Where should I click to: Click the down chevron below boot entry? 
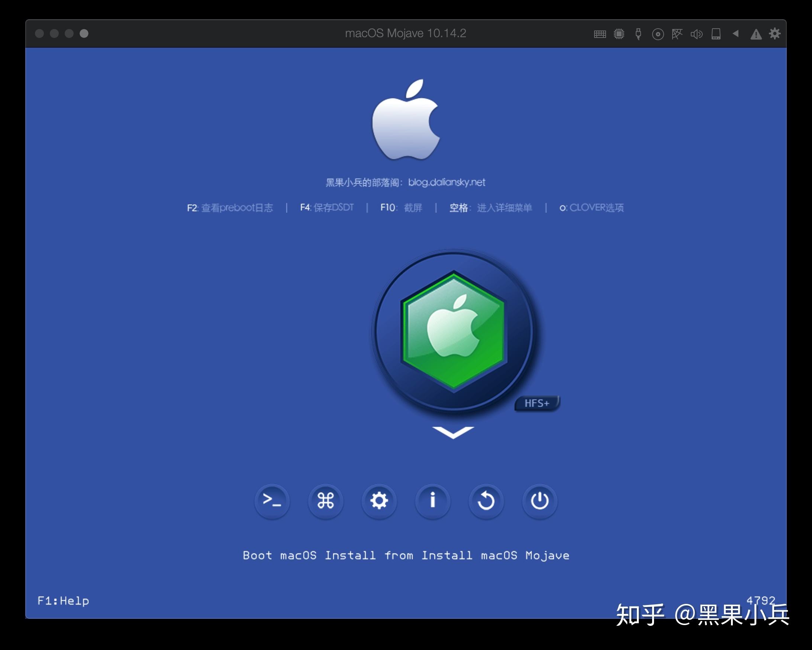pos(453,432)
